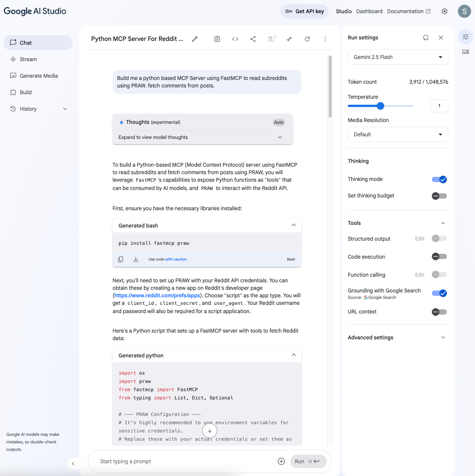Click the Temperature slider handle
475x476 pixels.
click(x=380, y=106)
